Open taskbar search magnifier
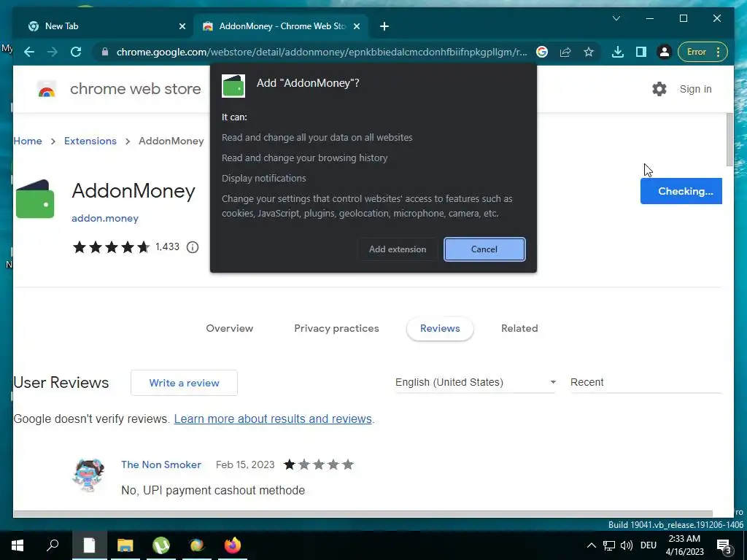The width and height of the screenshot is (747, 560). click(53, 545)
